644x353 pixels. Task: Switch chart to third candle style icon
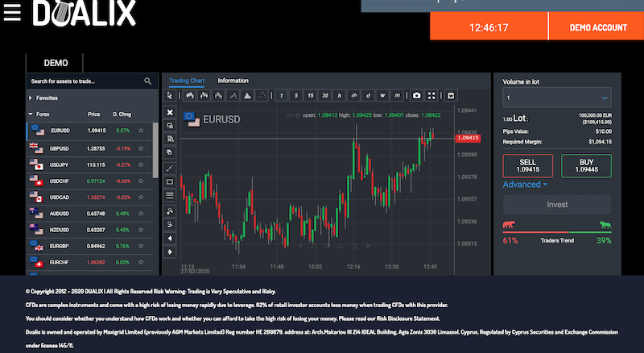218,95
